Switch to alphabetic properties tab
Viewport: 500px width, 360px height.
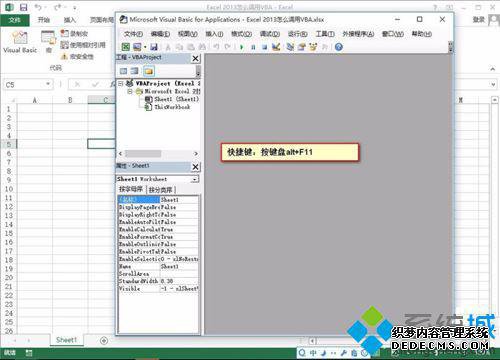pos(131,189)
